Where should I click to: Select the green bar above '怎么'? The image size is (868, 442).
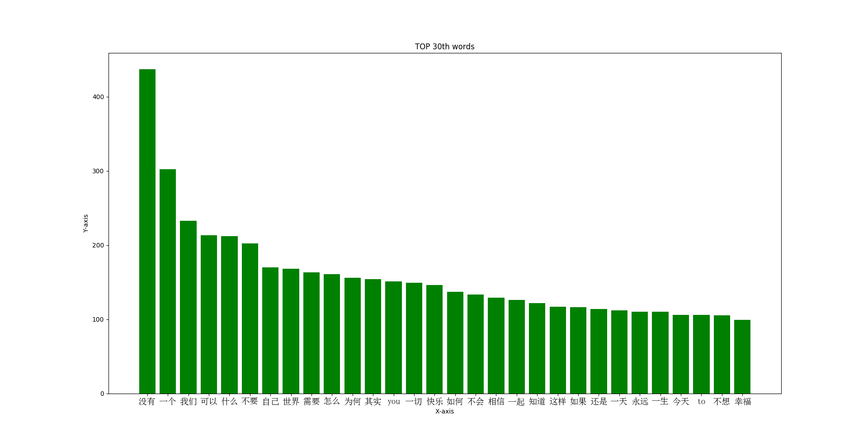332,334
